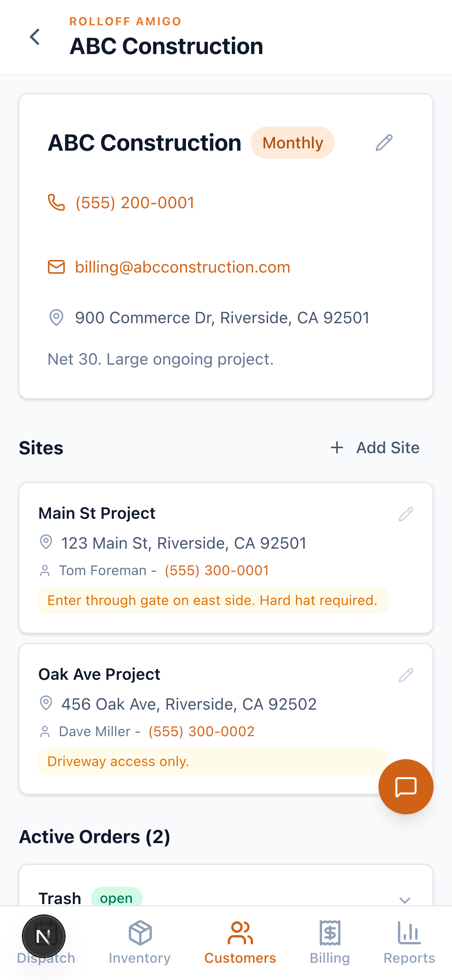Screen dimensions: 452x980
Task: Open the orange chat bubble button
Action: (x=406, y=786)
